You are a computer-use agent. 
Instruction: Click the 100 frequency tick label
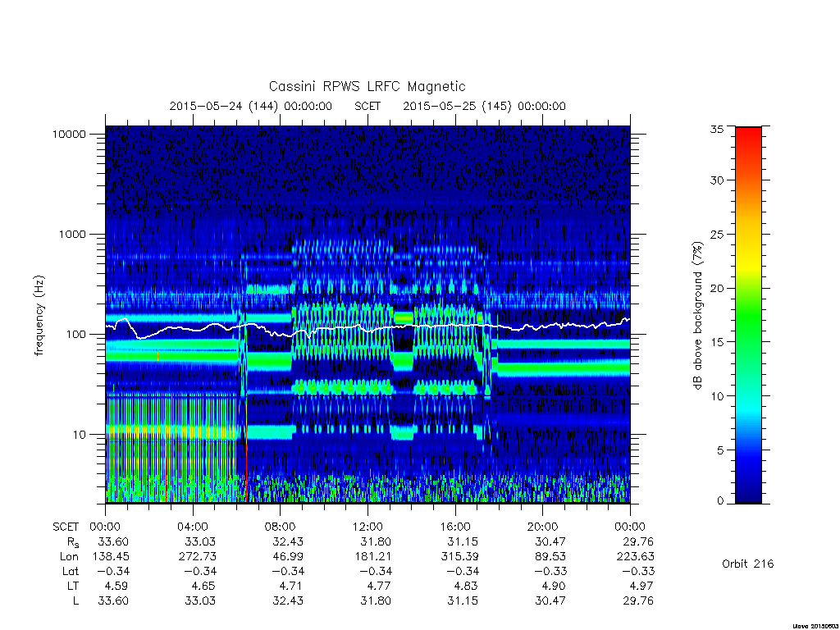tap(75, 335)
